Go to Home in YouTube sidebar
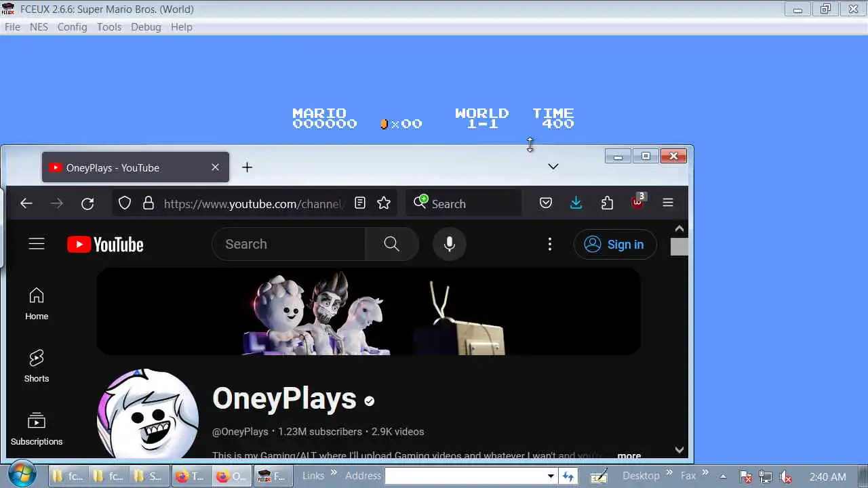The height and width of the screenshot is (488, 868). click(x=37, y=304)
